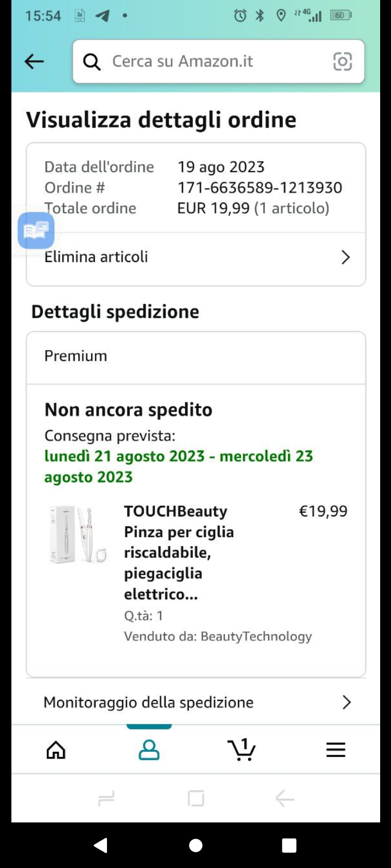Expand Monitoraggio della spedizione chevron
Screen dimensions: 391x868
[x=346, y=703]
